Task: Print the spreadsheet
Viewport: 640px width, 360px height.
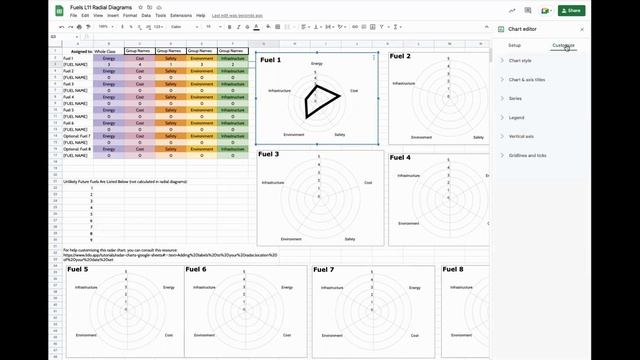Action: [79, 27]
